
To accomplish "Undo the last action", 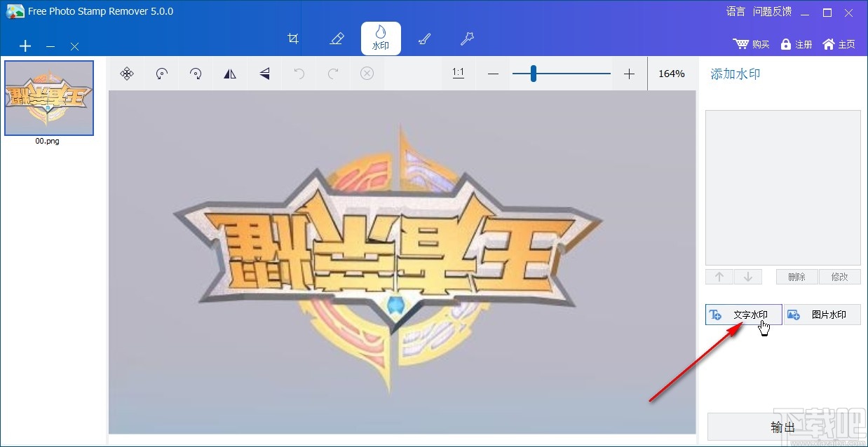I will click(x=299, y=74).
